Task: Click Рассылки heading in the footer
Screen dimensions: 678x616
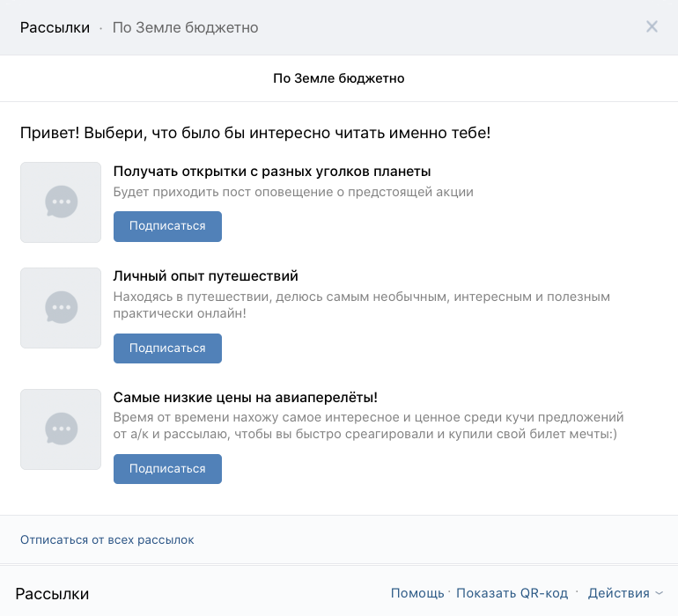Action: (x=52, y=594)
